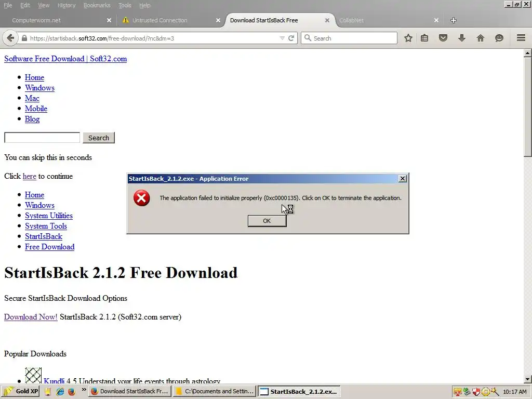This screenshot has width=532, height=399.
Task: Click the padlock site identity icon
Action: pos(24,38)
